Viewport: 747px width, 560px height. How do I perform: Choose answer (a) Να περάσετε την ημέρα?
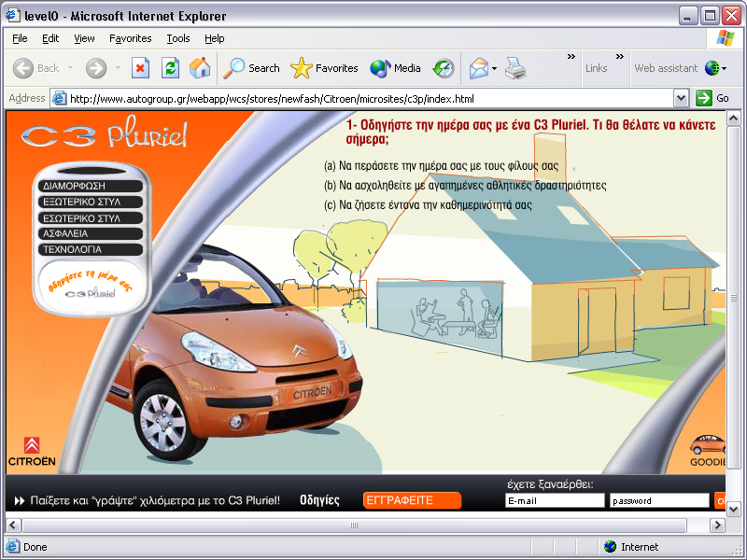(x=441, y=166)
